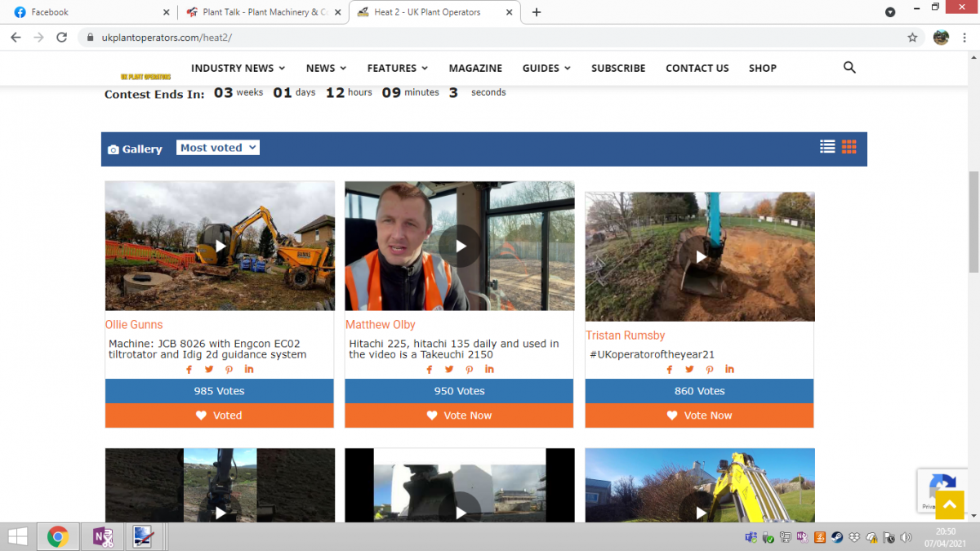980x551 pixels.
Task: Open the Chrome profile avatar
Action: [x=941, y=38]
